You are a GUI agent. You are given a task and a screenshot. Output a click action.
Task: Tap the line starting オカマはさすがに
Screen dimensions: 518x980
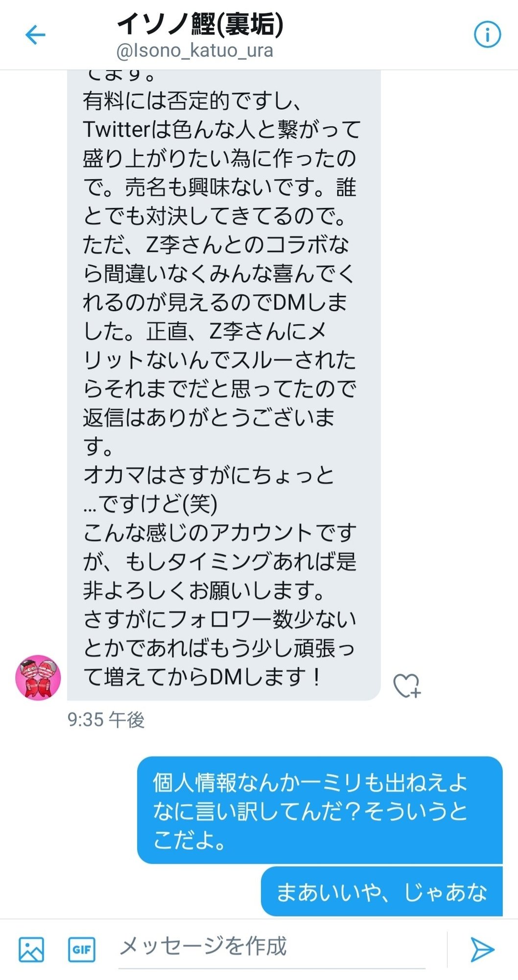(x=209, y=475)
